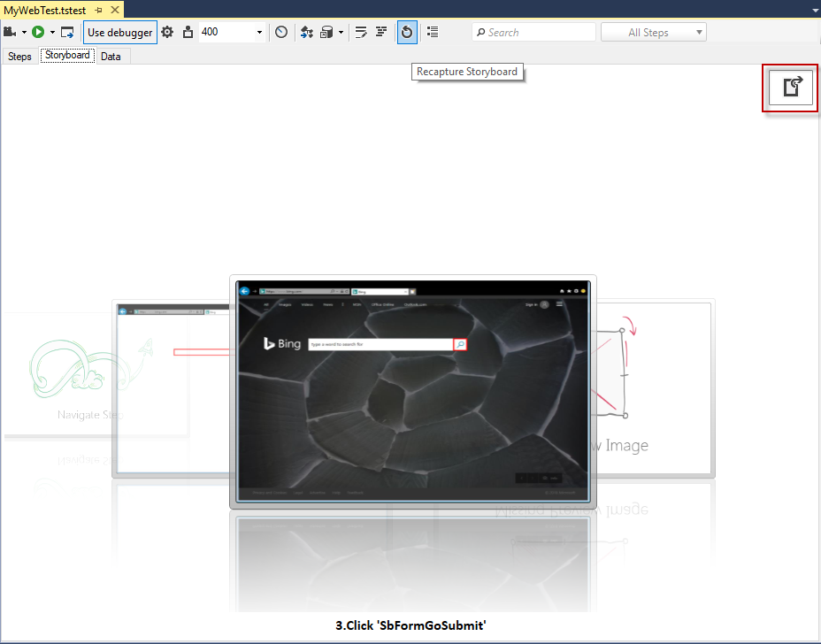821x644 pixels.
Task: Open test settings gear icon
Action: pos(167,33)
